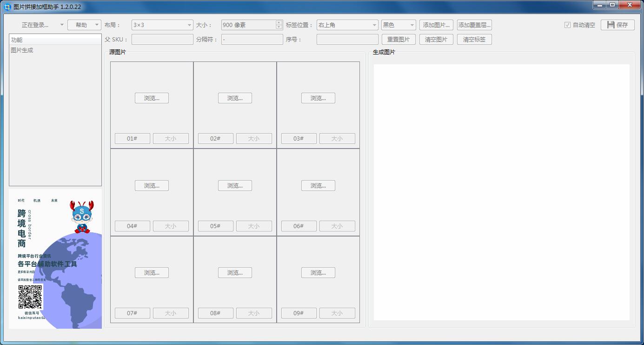Select 图片生成 in the function list

22,50
